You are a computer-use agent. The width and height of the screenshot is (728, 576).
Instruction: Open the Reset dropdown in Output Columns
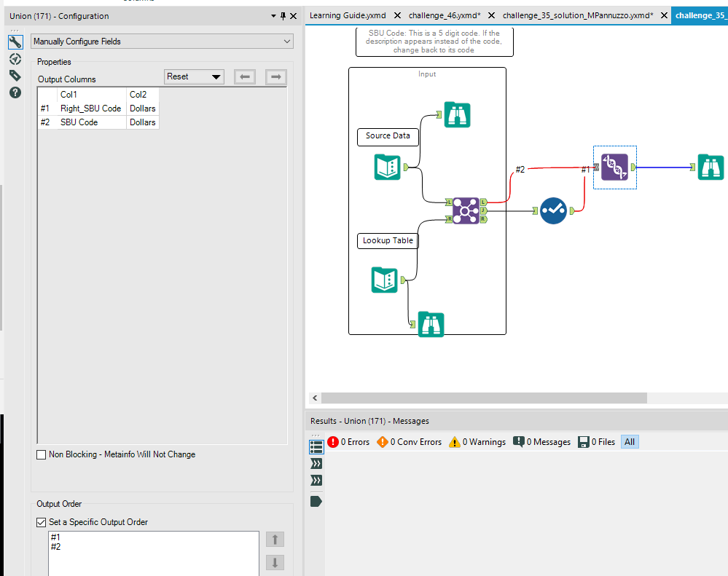193,76
